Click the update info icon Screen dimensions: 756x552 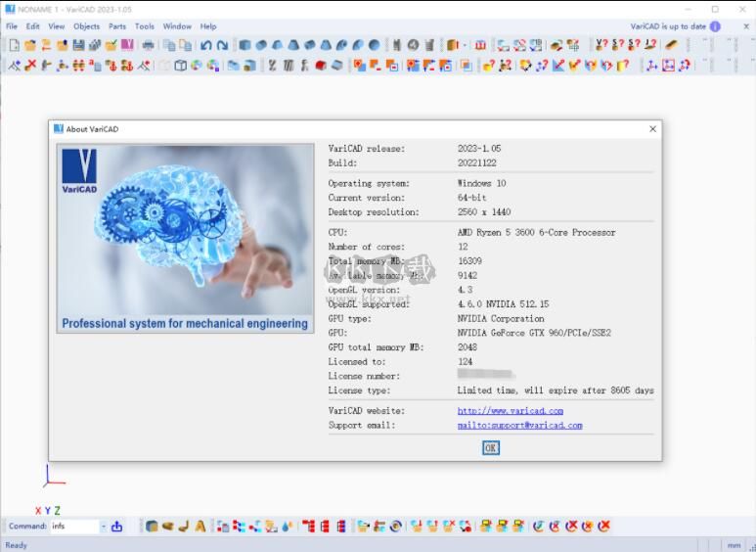715,26
